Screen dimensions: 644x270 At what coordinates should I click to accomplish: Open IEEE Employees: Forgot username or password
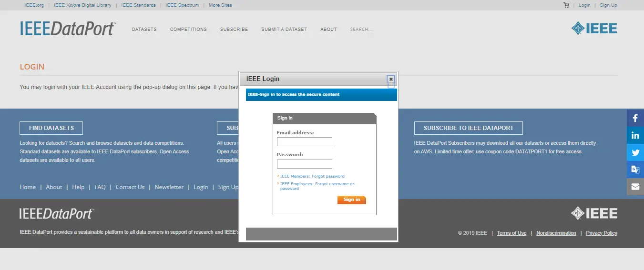click(317, 186)
